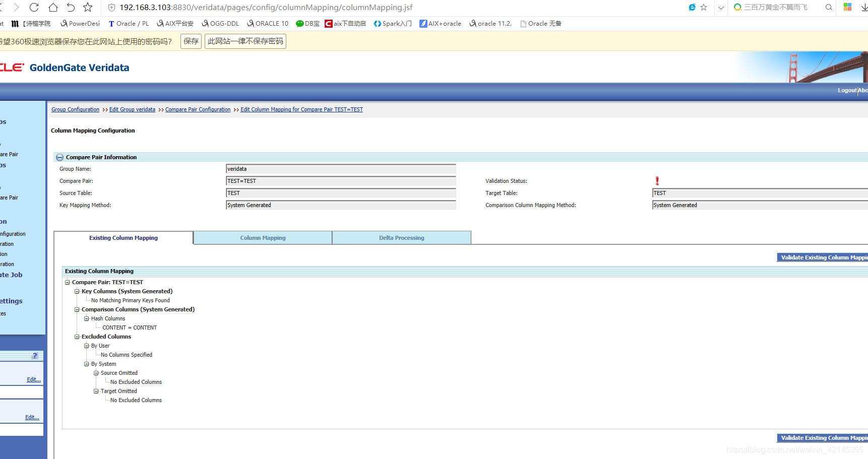Open the ORACLE 10 bookmark
The image size is (868, 459).
coord(268,23)
